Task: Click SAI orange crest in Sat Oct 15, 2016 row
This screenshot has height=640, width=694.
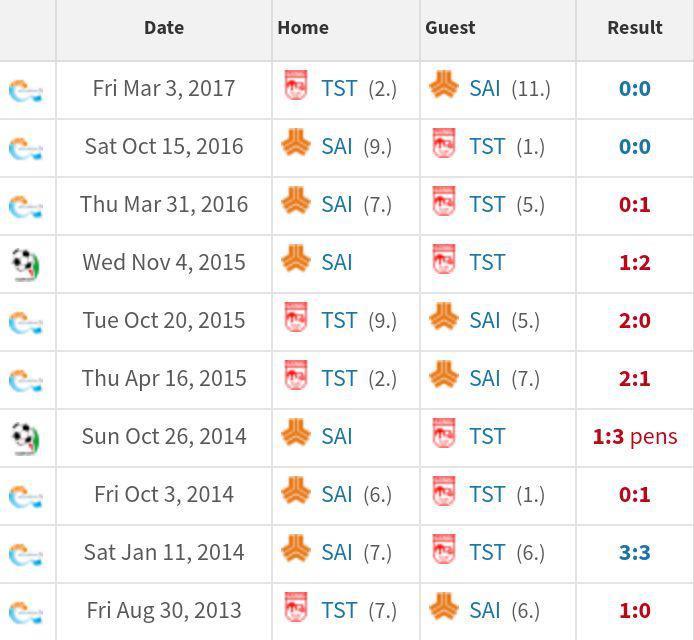Action: click(296, 142)
